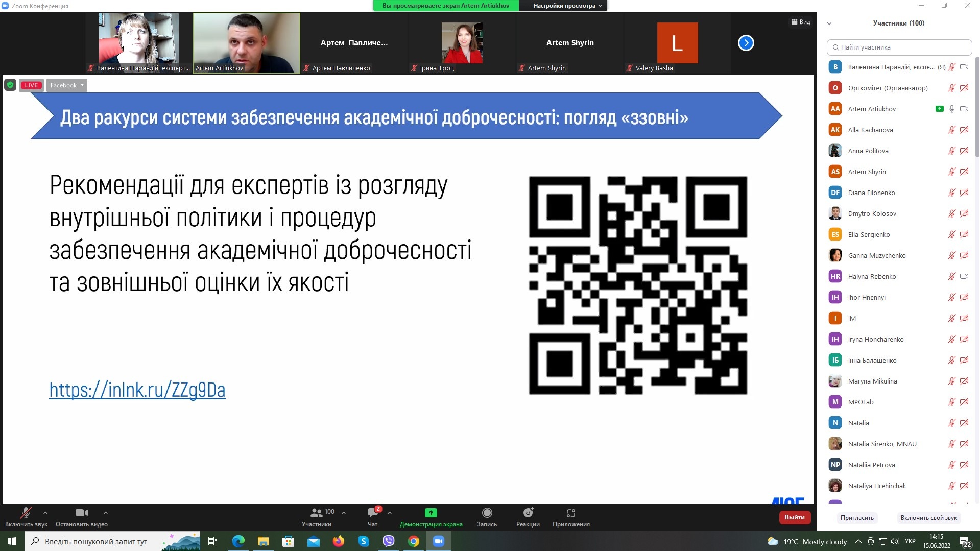Open the Apps (Приложения) icon
The width and height of the screenshot is (980, 551).
click(x=570, y=513)
